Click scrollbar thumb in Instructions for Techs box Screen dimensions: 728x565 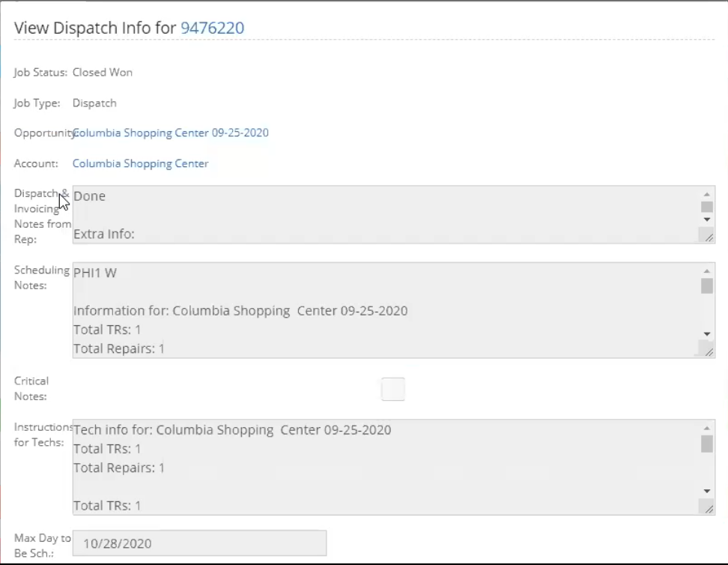click(706, 444)
